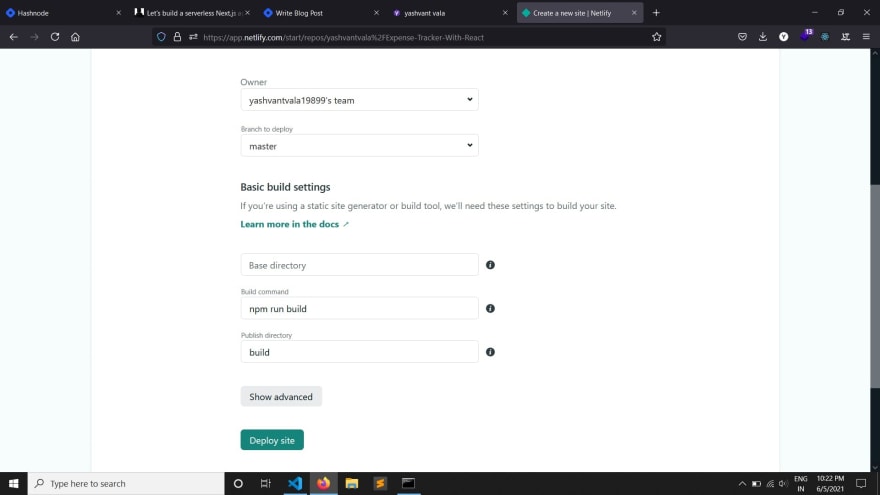Check the volume tray icon
Viewport: 880px width, 495px height.
pos(783,483)
